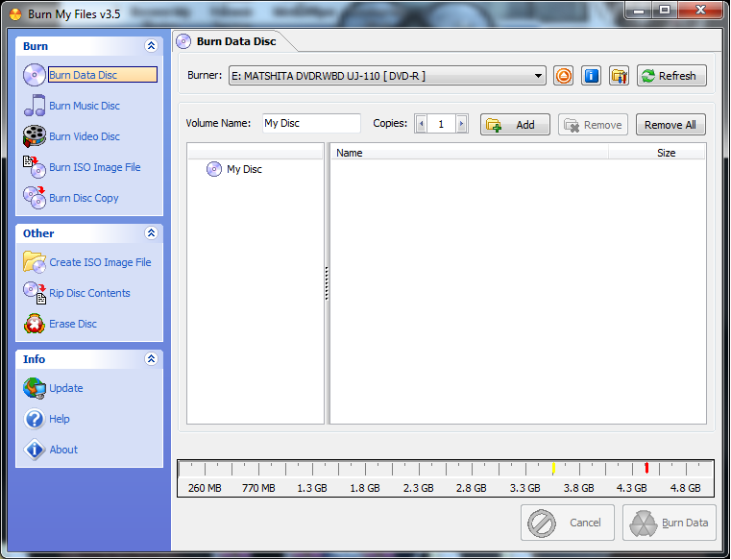Click the Add files button

pyautogui.click(x=515, y=125)
